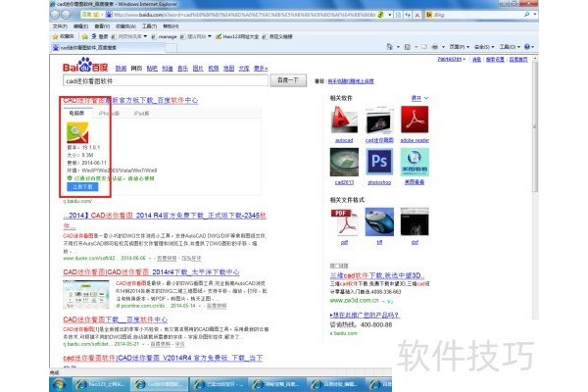Viewport: 588px width, 392px height.
Task: Open the 帮助(H) menu
Action: (171, 26)
